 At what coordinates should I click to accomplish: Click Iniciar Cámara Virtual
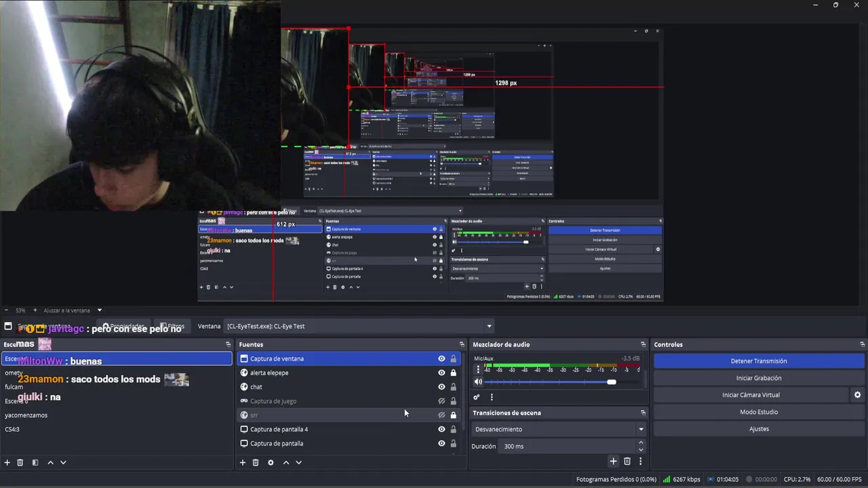pos(751,395)
